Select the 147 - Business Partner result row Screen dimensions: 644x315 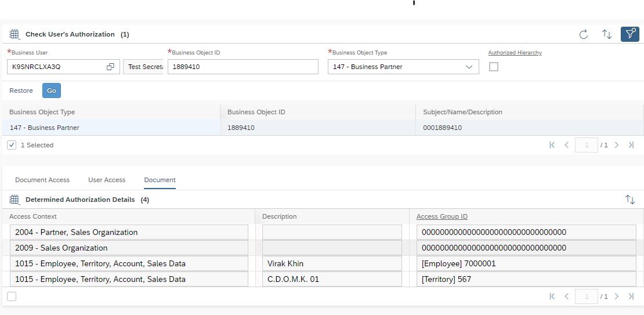click(110, 128)
